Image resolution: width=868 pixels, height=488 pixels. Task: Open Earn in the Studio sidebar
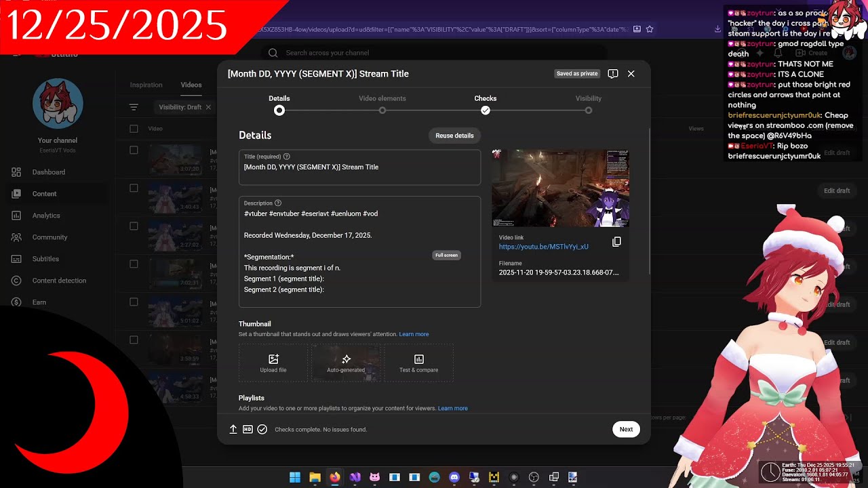coord(39,302)
